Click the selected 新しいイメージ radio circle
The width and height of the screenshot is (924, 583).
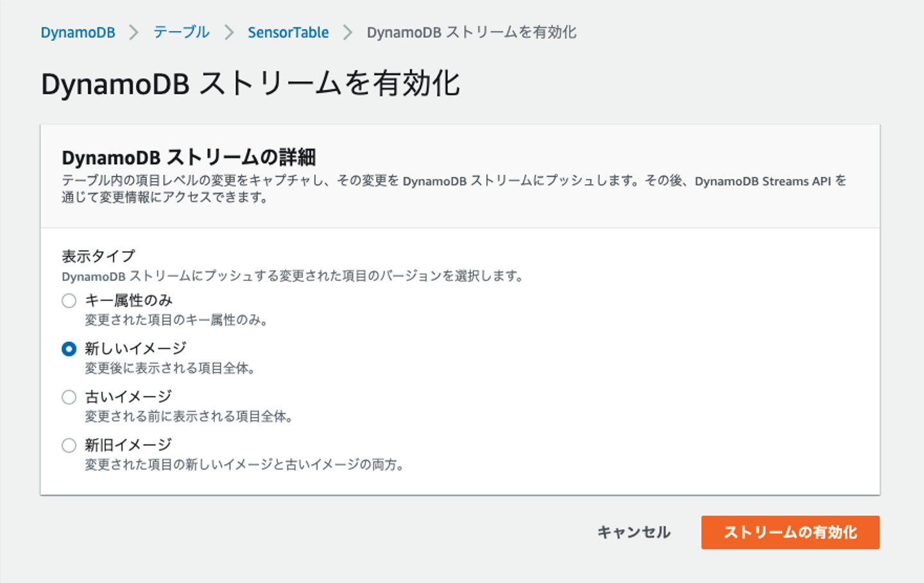(69, 349)
